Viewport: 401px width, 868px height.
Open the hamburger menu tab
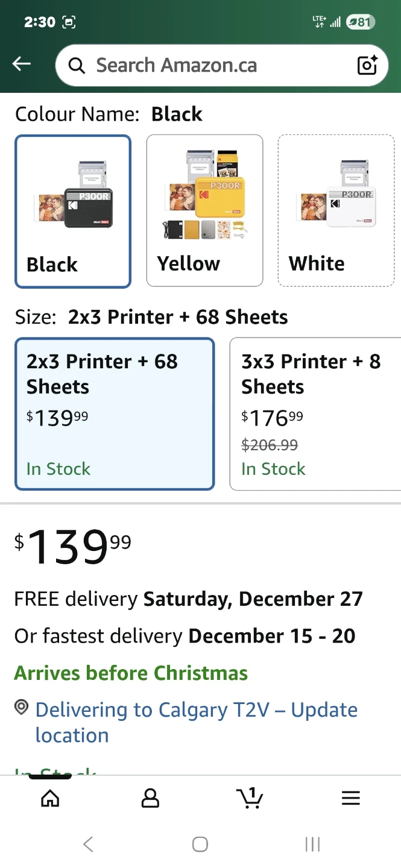pyautogui.click(x=350, y=799)
